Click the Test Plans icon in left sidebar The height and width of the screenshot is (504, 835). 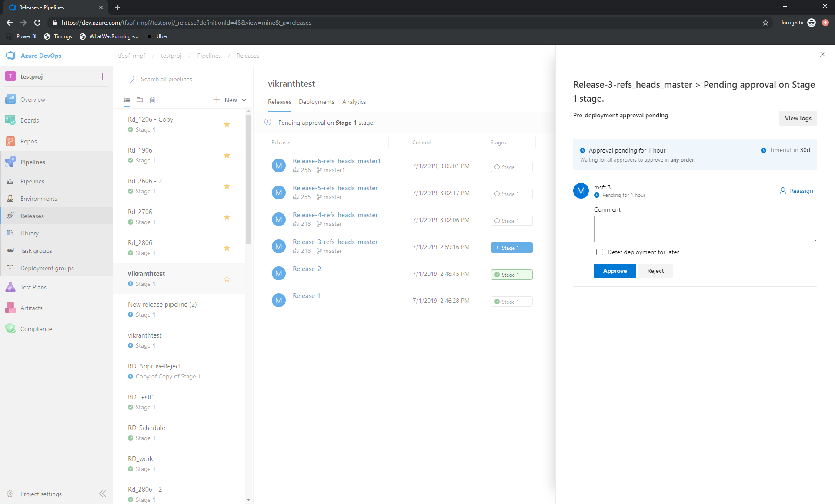point(11,287)
